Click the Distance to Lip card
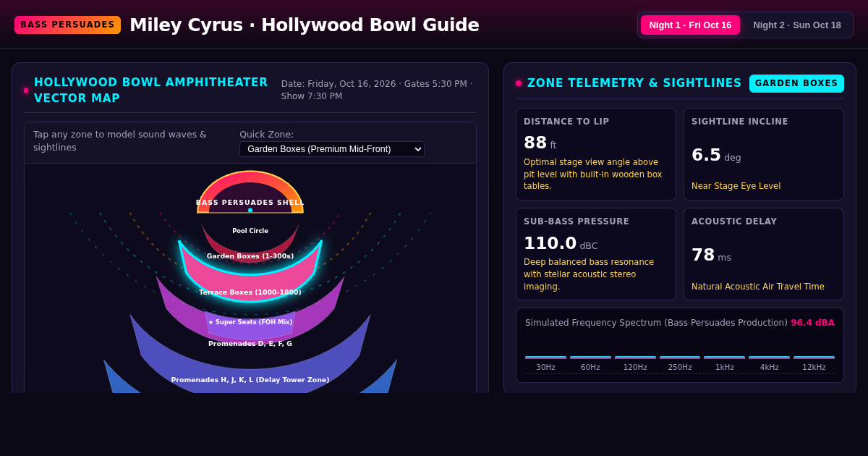The image size is (868, 456). click(596, 154)
